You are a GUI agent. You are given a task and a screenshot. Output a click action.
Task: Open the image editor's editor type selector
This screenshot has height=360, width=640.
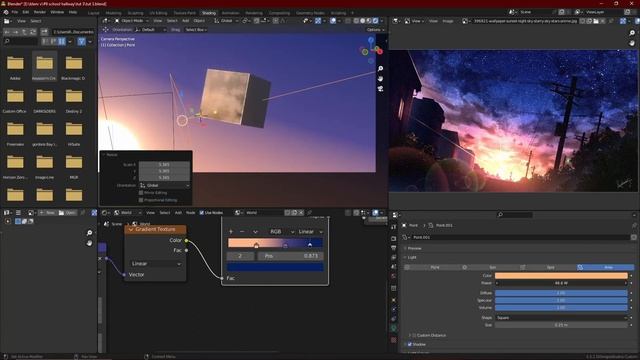tap(396, 20)
